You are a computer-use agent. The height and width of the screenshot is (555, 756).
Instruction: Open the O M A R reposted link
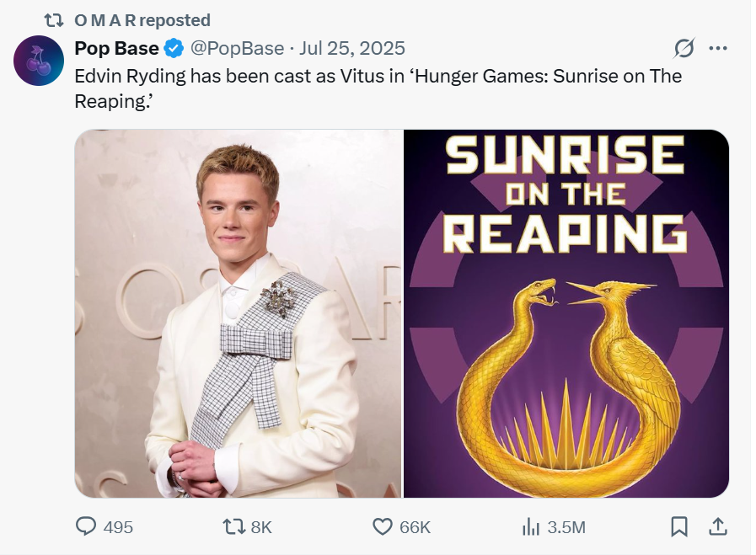142,19
